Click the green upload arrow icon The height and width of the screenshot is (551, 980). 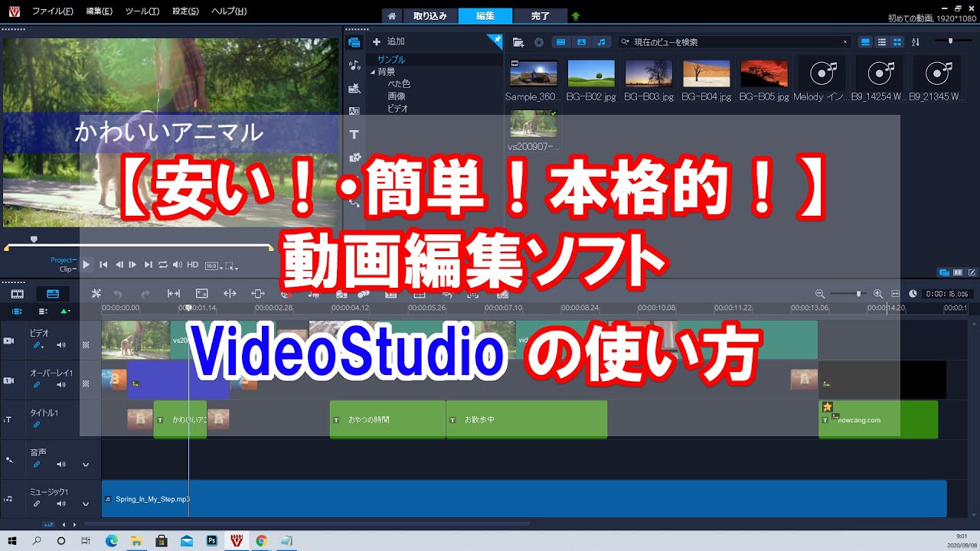click(576, 15)
